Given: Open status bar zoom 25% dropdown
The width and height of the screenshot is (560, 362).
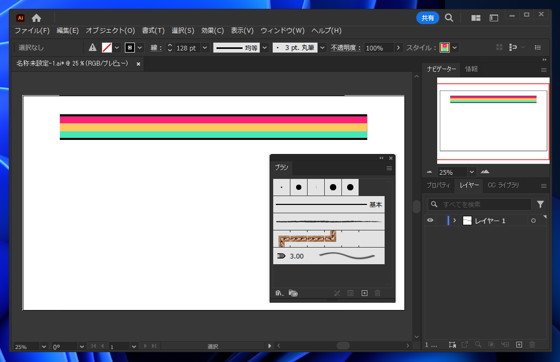Looking at the screenshot, I should click(x=44, y=346).
